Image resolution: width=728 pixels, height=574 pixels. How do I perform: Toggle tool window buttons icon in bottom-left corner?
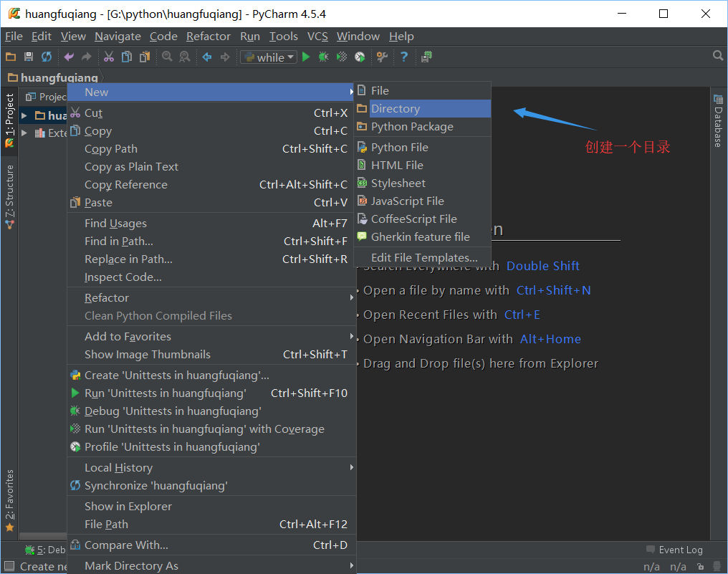pos(7,566)
